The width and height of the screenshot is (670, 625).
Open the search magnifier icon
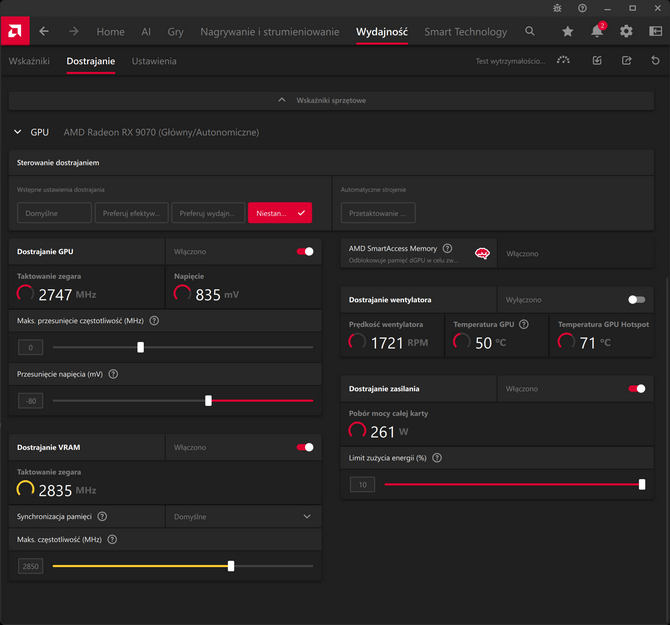(529, 31)
